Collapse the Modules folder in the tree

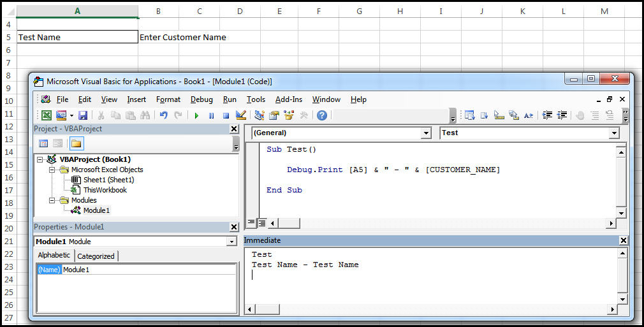[x=52, y=200]
